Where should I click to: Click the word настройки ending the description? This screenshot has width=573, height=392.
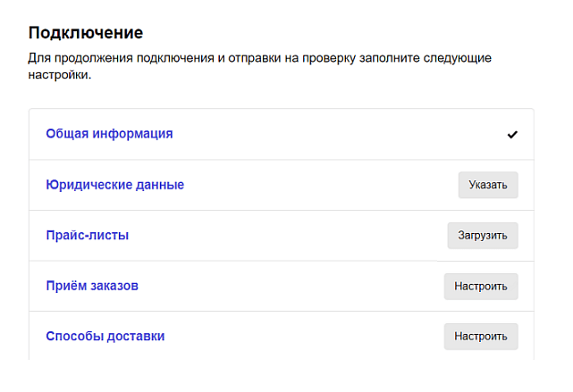pos(60,76)
